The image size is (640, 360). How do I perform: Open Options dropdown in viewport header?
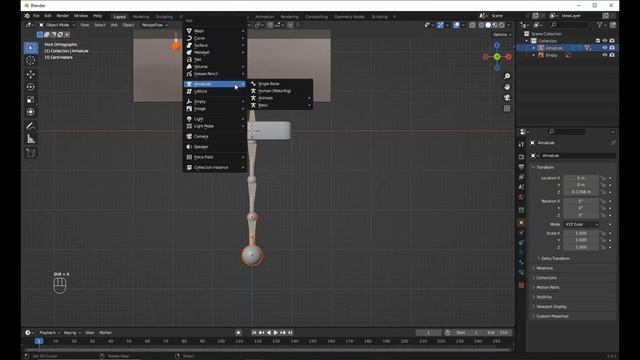pos(502,35)
